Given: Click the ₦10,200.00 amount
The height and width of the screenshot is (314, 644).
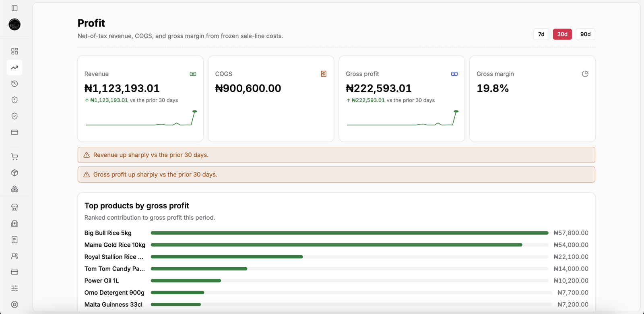Looking at the screenshot, I should pos(571,281).
